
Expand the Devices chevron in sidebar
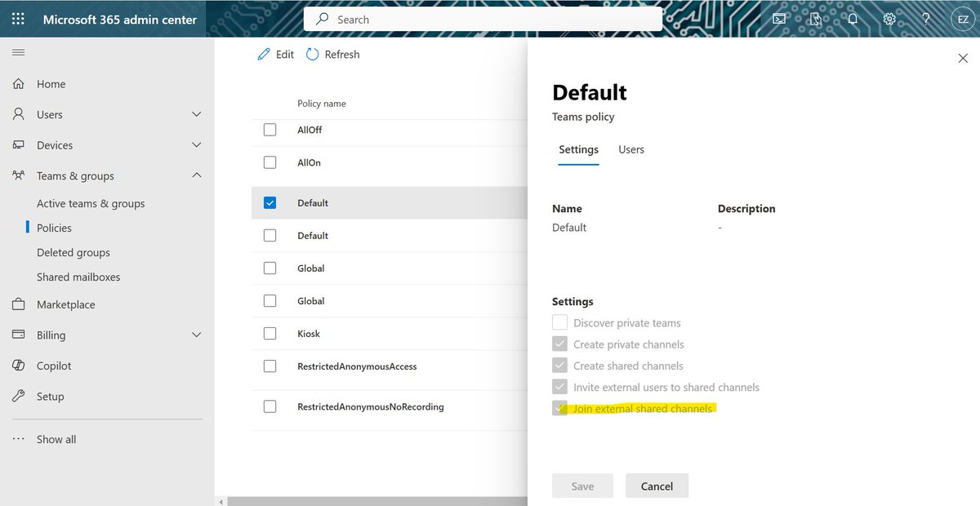pos(196,145)
